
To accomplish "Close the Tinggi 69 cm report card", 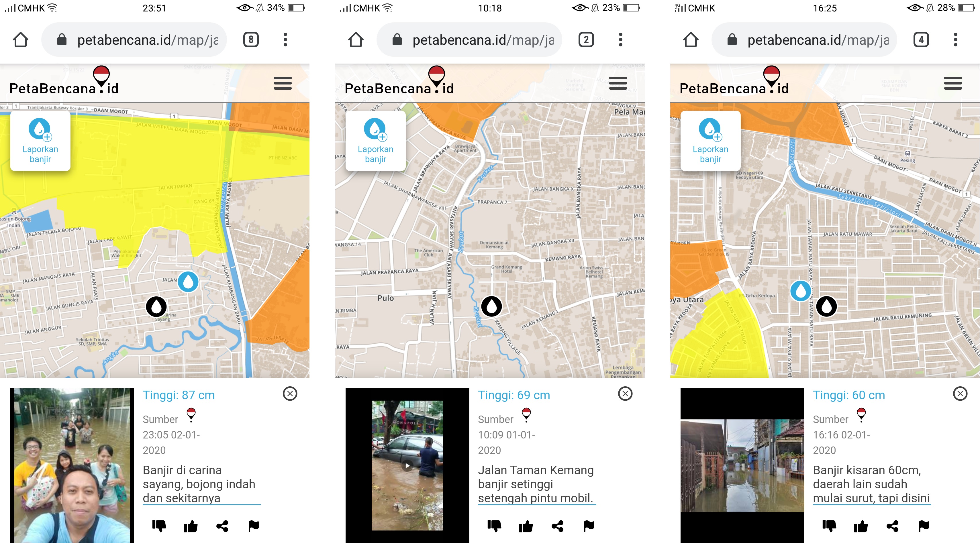I will (625, 394).
